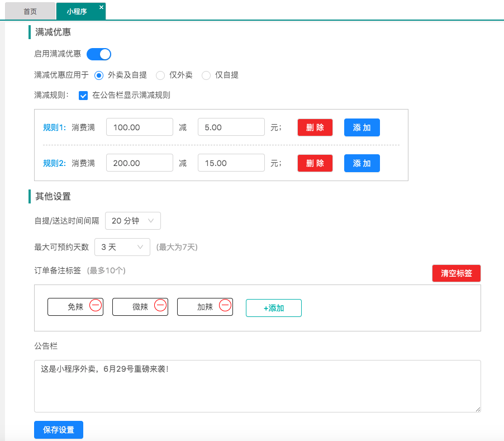Viewport: 504px width, 441px height.
Task: Uncheck 在公告栏显示满减规则 checkbox
Action: 83,95
